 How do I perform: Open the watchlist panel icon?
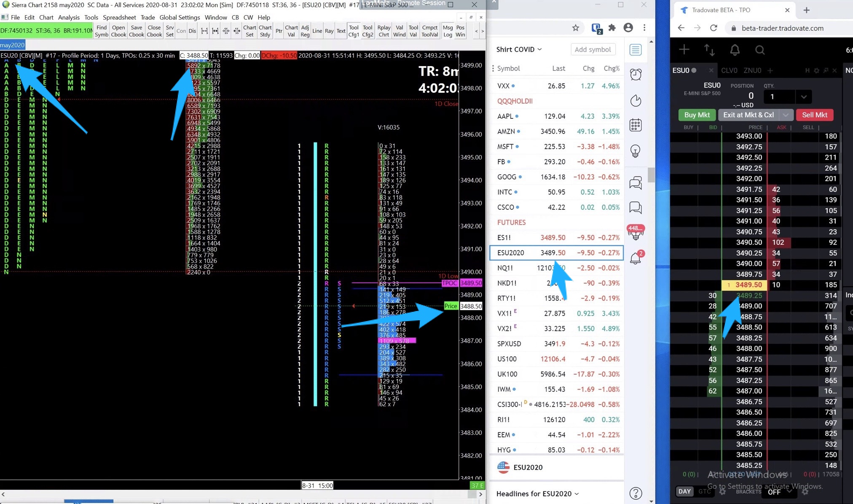point(636,50)
